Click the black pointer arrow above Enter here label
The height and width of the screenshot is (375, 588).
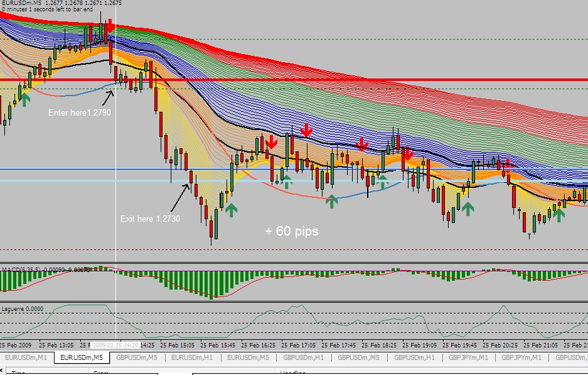click(111, 95)
